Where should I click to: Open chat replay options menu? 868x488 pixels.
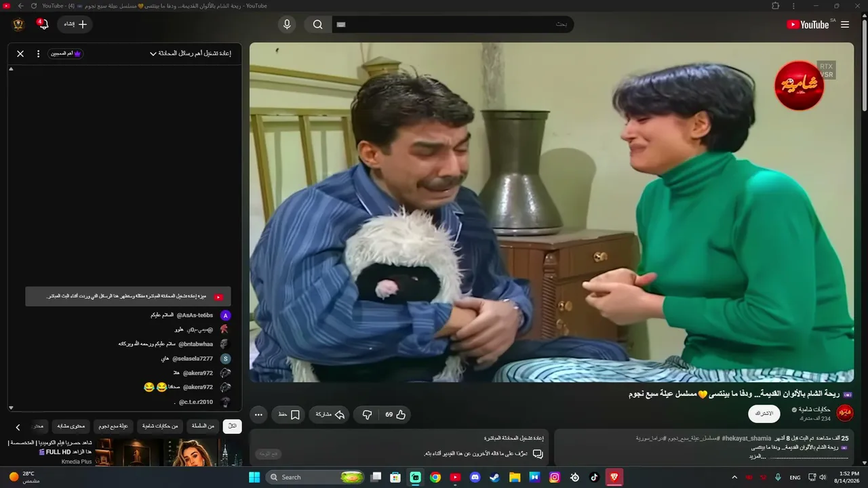38,54
